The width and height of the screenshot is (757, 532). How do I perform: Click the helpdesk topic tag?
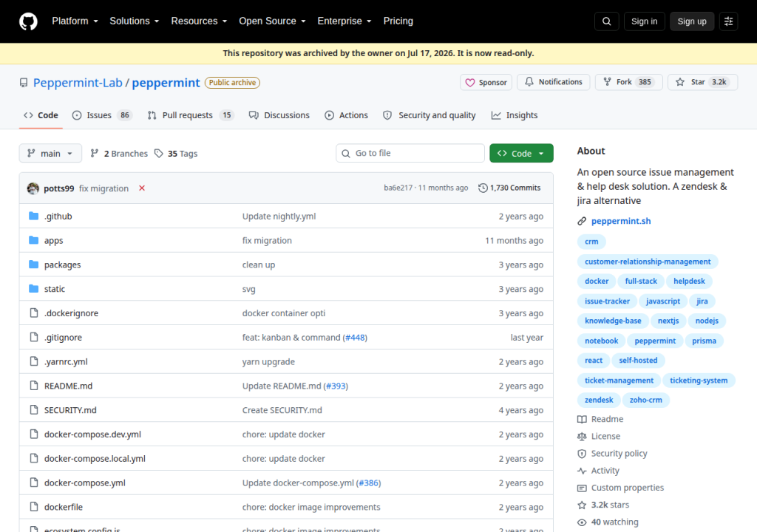(689, 281)
